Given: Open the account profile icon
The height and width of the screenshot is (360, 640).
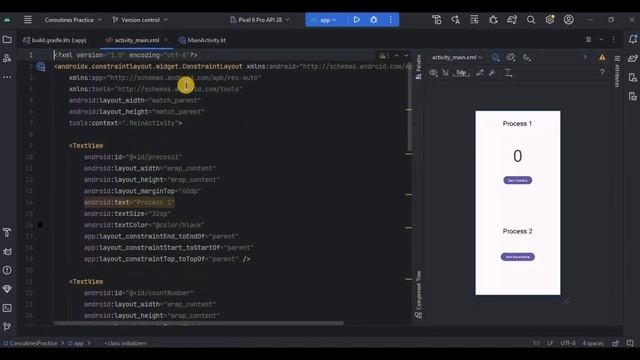Looking at the screenshot, I should point(569,20).
